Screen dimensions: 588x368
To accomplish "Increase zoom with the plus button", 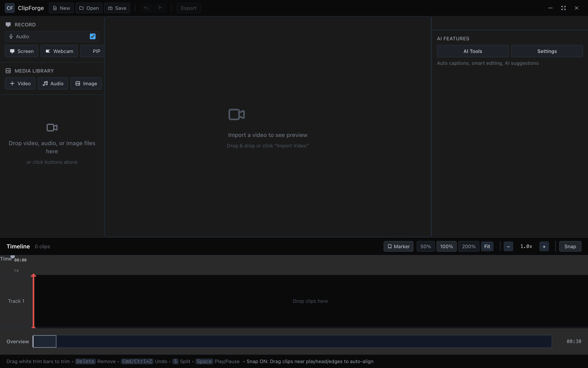I will click(x=544, y=247).
